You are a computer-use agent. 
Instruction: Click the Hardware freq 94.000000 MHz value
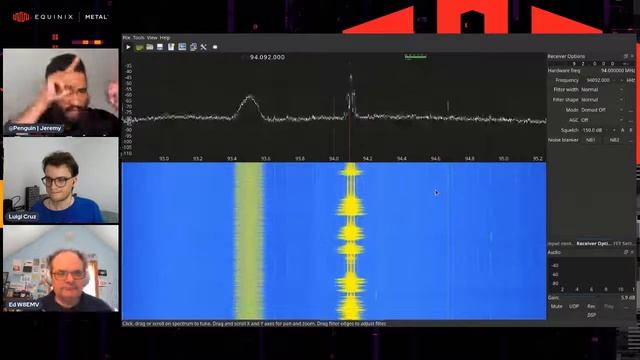point(618,71)
